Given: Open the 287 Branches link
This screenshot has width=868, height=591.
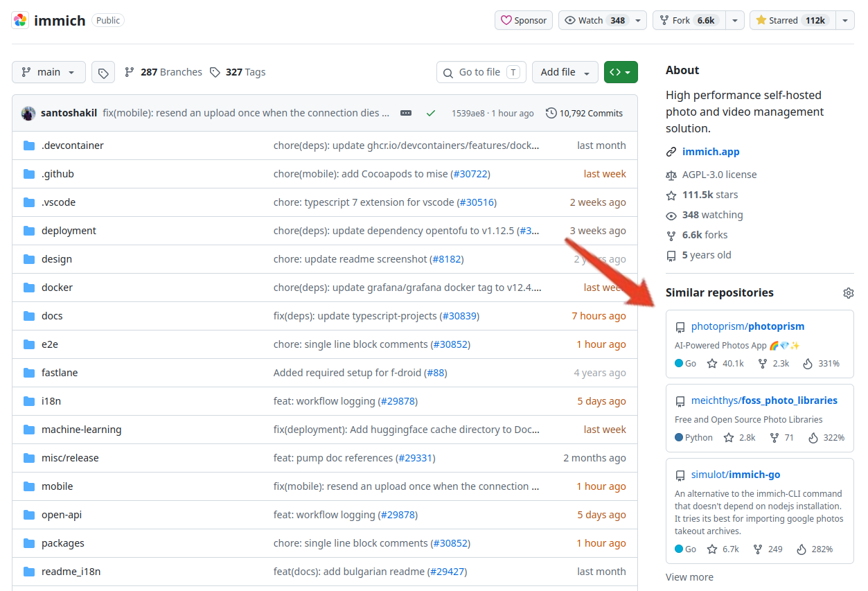Looking at the screenshot, I should (x=163, y=72).
